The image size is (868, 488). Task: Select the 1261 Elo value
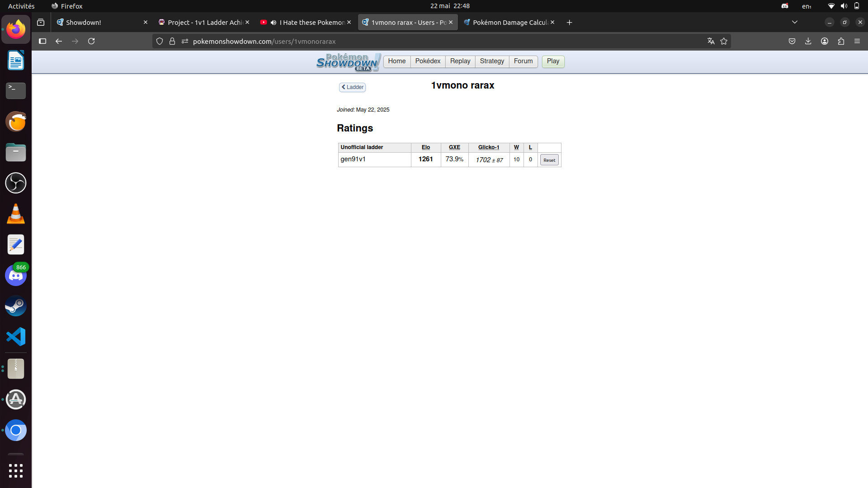(426, 159)
